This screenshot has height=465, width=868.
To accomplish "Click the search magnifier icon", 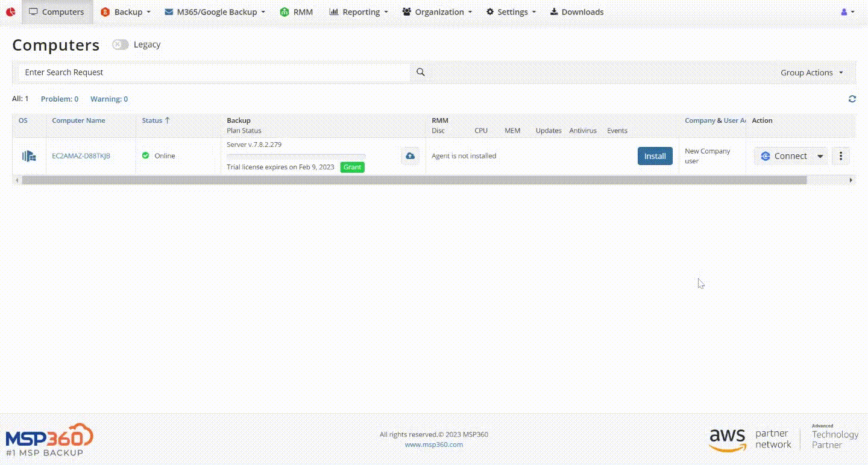I will [421, 72].
